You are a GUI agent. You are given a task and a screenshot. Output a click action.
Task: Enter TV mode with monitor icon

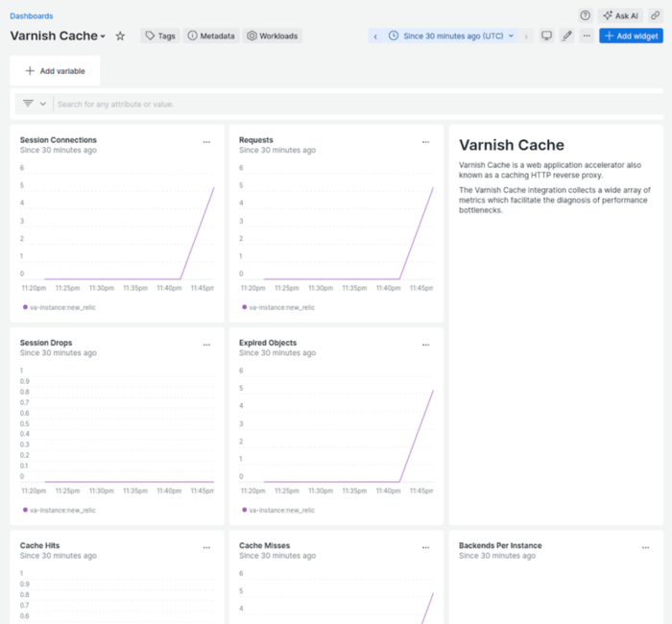(546, 36)
